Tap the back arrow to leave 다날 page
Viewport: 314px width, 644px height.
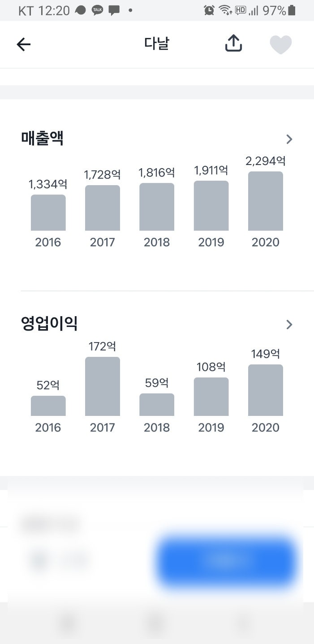point(24,43)
